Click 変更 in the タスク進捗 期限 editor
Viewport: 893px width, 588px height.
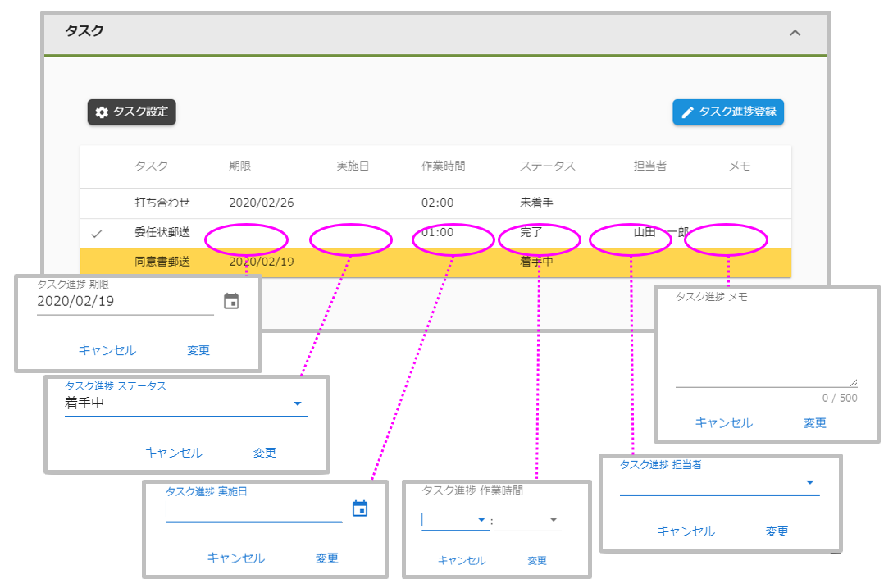coord(198,349)
